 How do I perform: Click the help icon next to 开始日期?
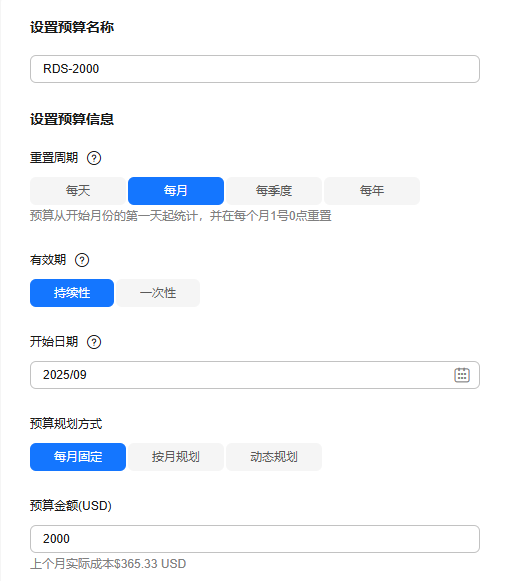pos(94,342)
